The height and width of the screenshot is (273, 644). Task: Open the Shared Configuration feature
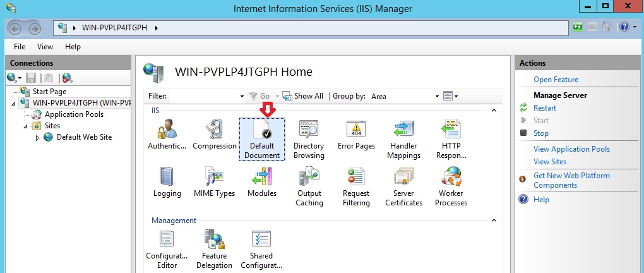[x=261, y=250]
